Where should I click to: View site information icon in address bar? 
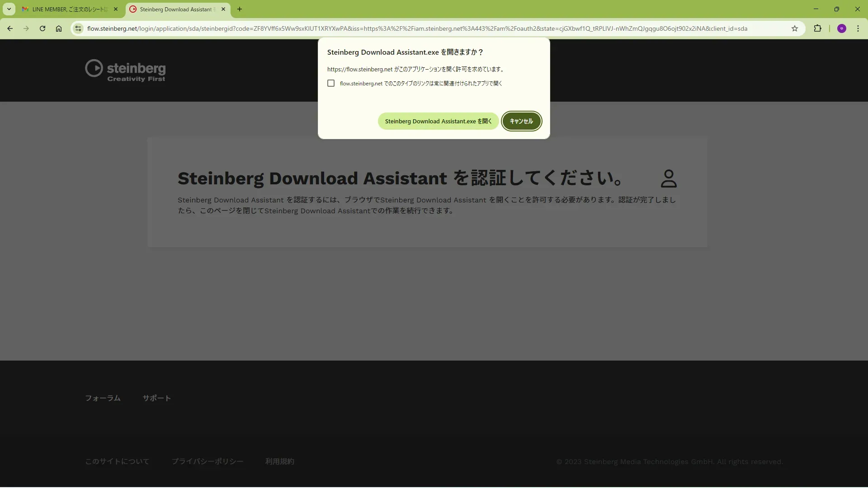click(x=78, y=28)
